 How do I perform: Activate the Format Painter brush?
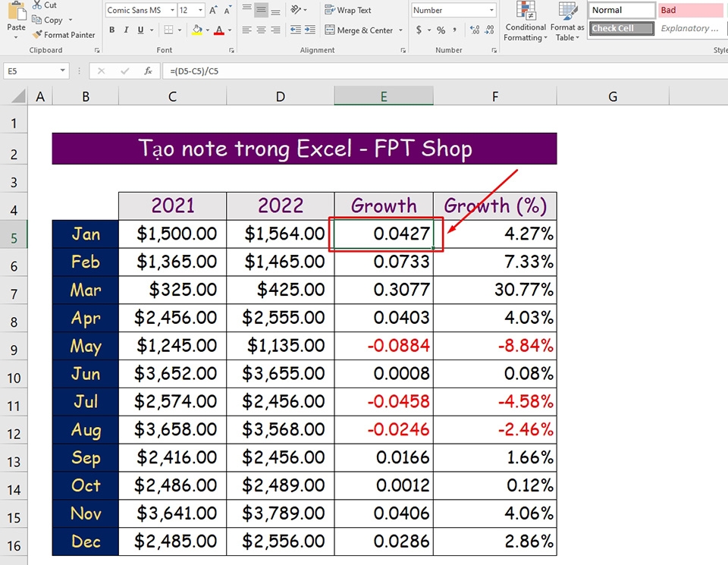pos(64,35)
